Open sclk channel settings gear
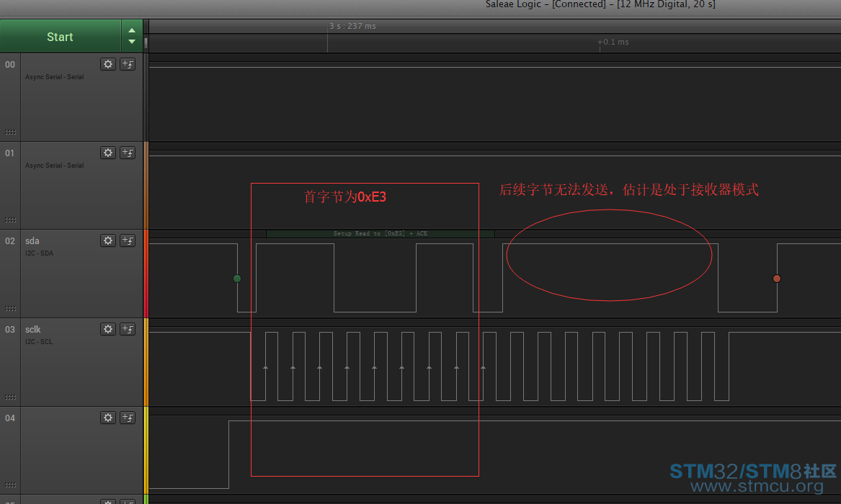This screenshot has width=841, height=504. click(108, 329)
